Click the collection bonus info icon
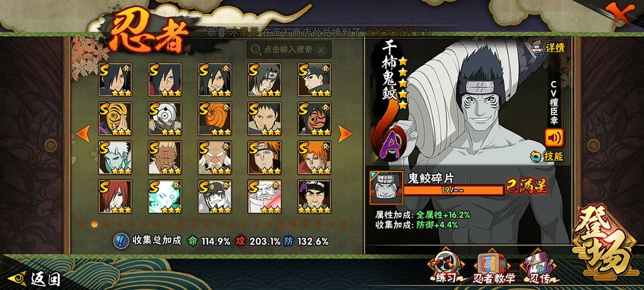 point(120,240)
